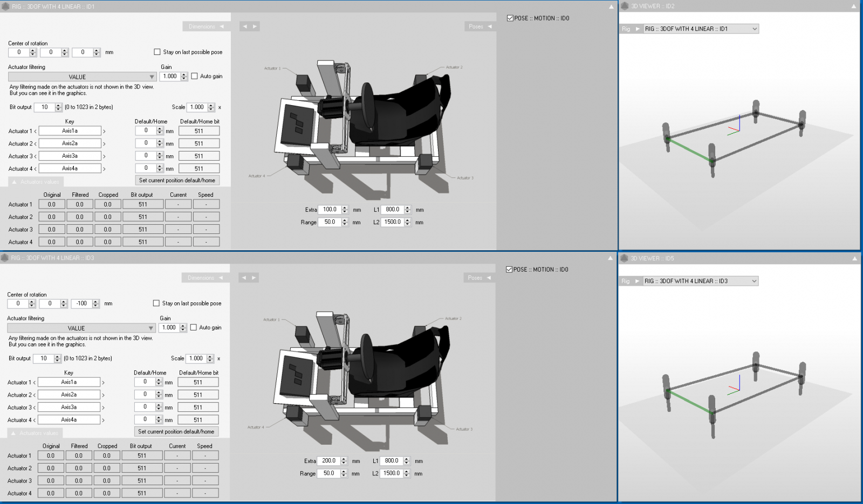Click the next pose arrow in ID3 panel
The image size is (863, 504).
click(254, 278)
